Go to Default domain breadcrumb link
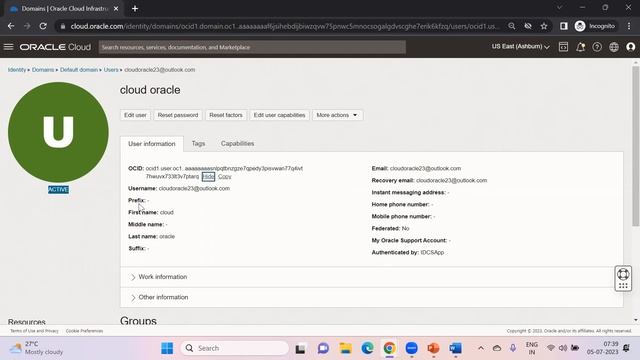The width and height of the screenshot is (640, 360). pos(79,70)
